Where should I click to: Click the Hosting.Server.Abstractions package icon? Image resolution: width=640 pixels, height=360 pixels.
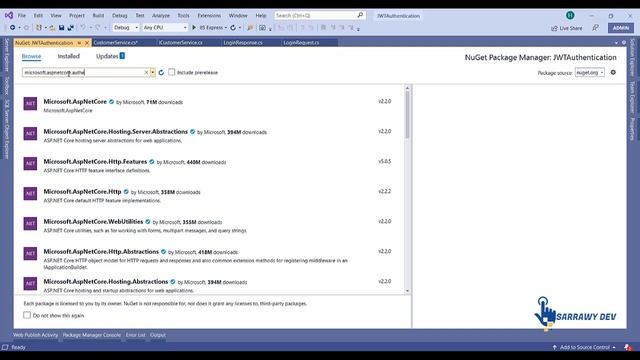coord(30,133)
